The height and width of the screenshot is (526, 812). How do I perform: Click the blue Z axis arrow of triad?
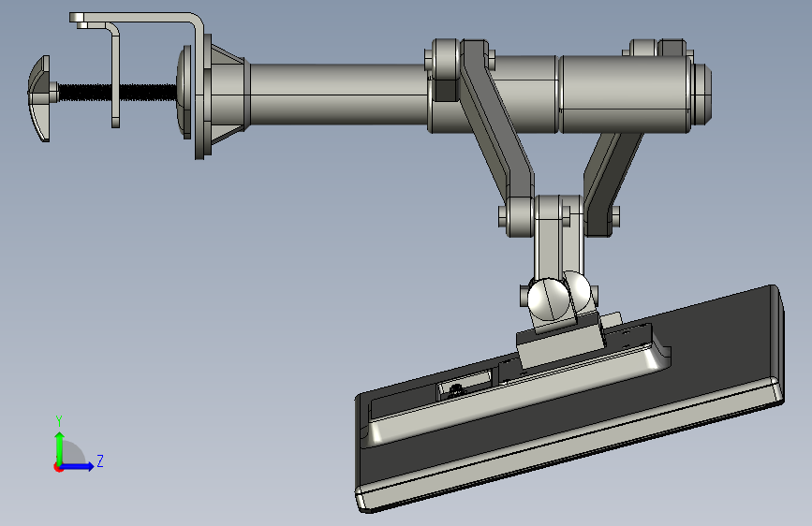79,466
